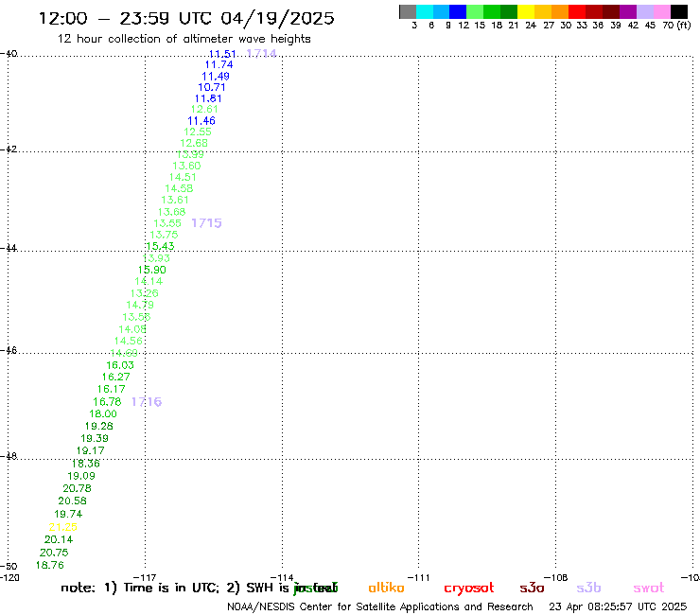This screenshot has height=615, width=700.
Task: Click the 16.27 wave height value
Action: click(116, 378)
